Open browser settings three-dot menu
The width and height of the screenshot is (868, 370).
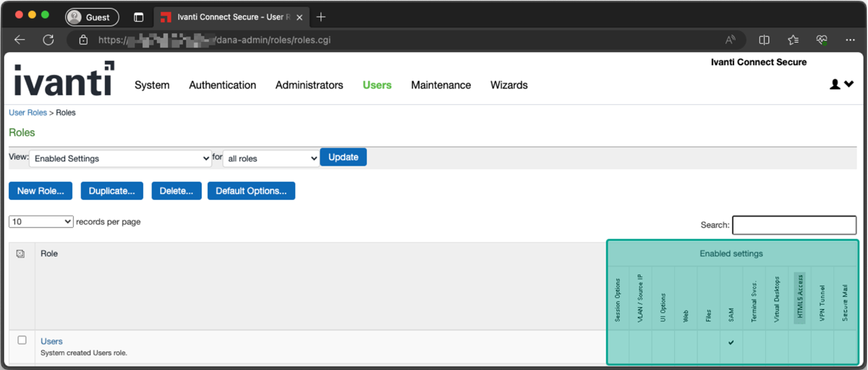click(850, 40)
